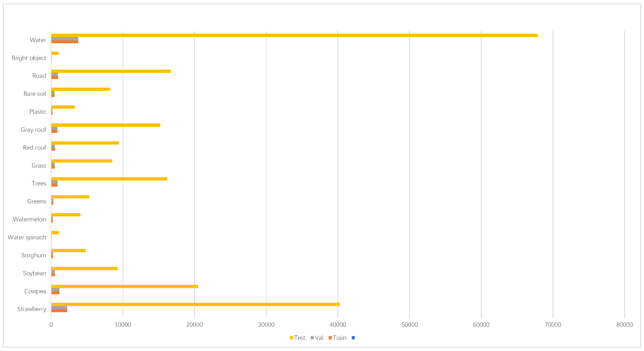Click the Gray roof yellow bar
Image resolution: width=644 pixels, height=351 pixels.
point(106,125)
